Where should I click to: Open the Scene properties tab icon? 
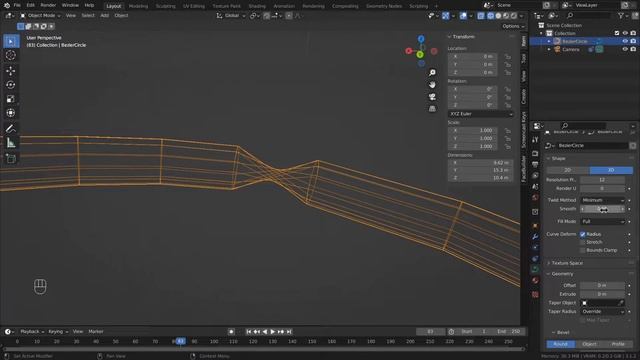pyautogui.click(x=535, y=187)
